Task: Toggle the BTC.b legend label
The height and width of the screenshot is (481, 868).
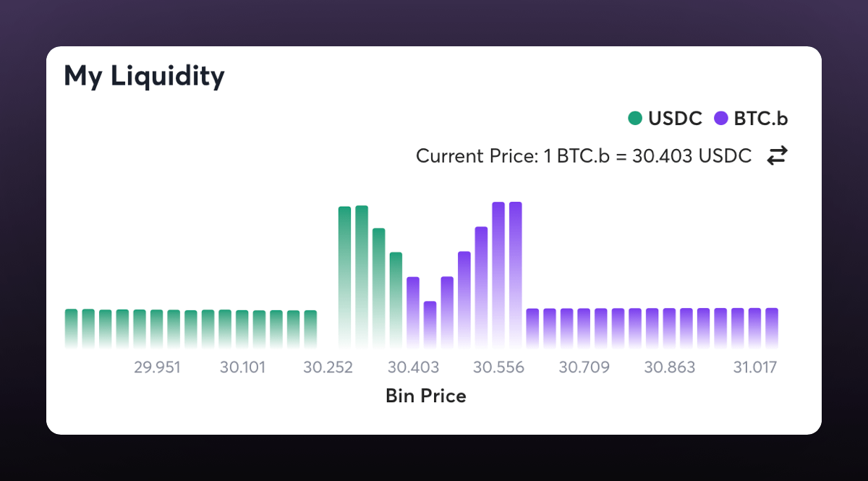Action: pyautogui.click(x=760, y=119)
